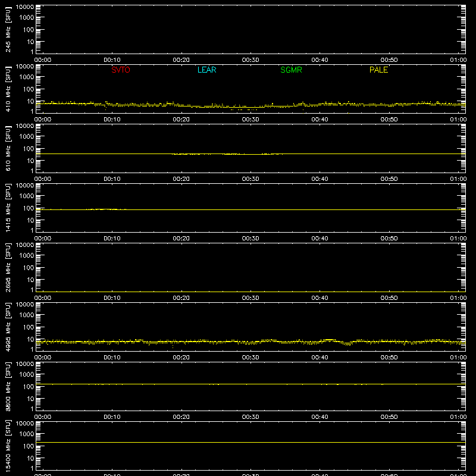476x476 pixels.
Task: Click the 1000 tick on 2695 MHz panel
Action: (27, 255)
